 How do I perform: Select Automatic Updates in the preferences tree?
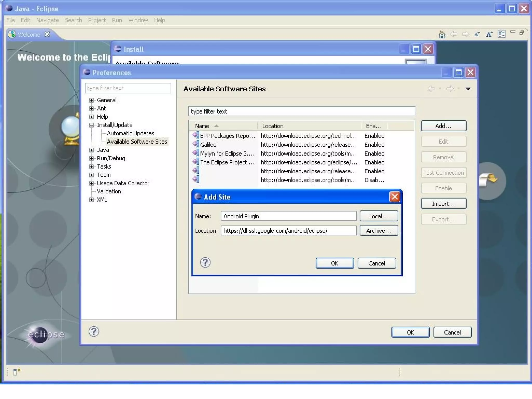tap(130, 133)
